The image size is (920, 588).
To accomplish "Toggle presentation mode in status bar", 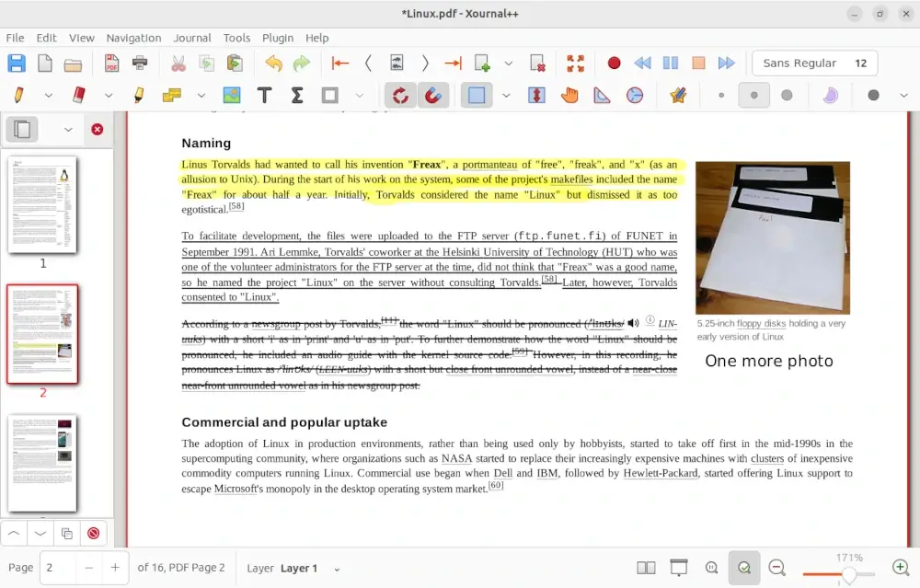I will [x=679, y=568].
